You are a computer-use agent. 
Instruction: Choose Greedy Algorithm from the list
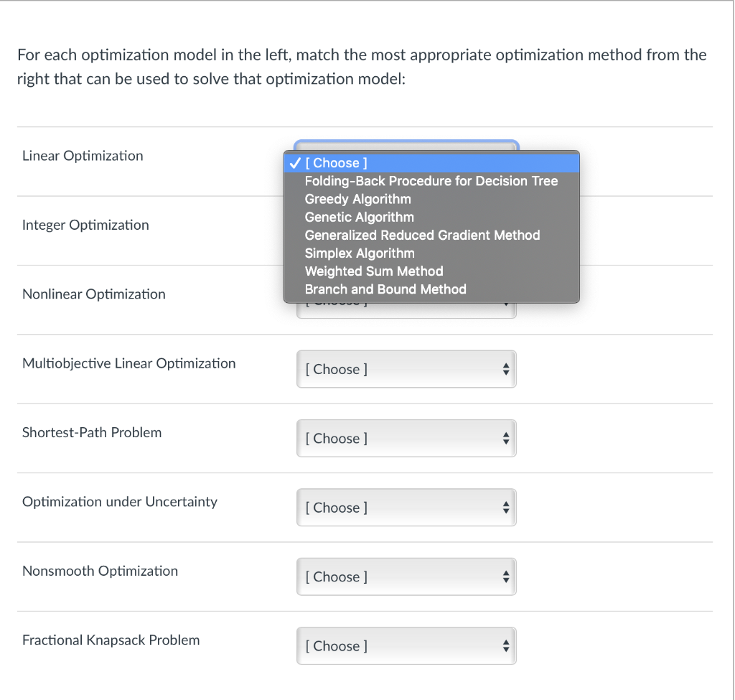(x=357, y=199)
